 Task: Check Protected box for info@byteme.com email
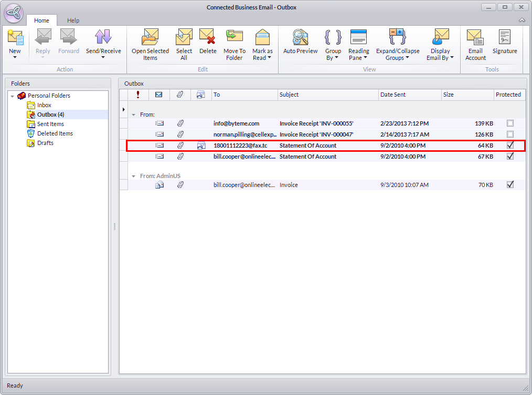coord(510,123)
